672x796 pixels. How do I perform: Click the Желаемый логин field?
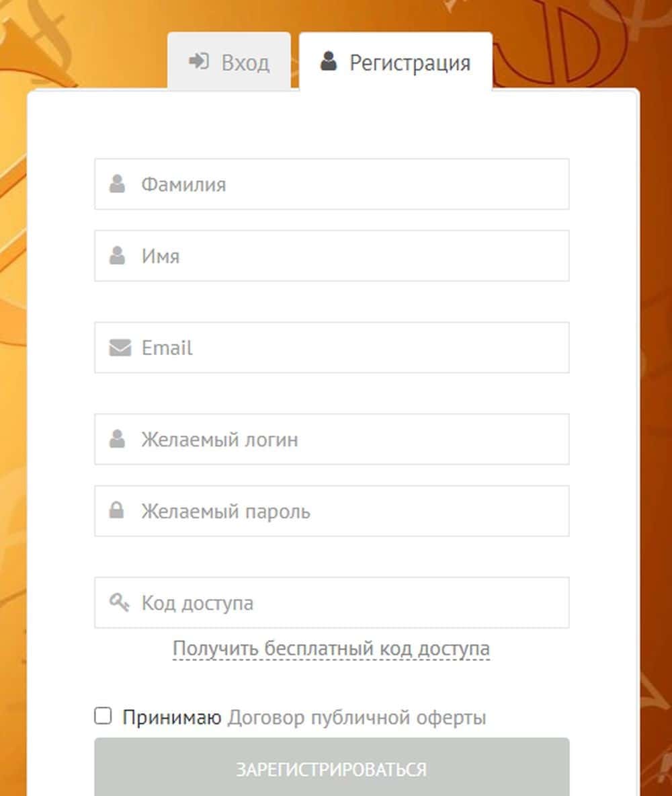tap(332, 439)
